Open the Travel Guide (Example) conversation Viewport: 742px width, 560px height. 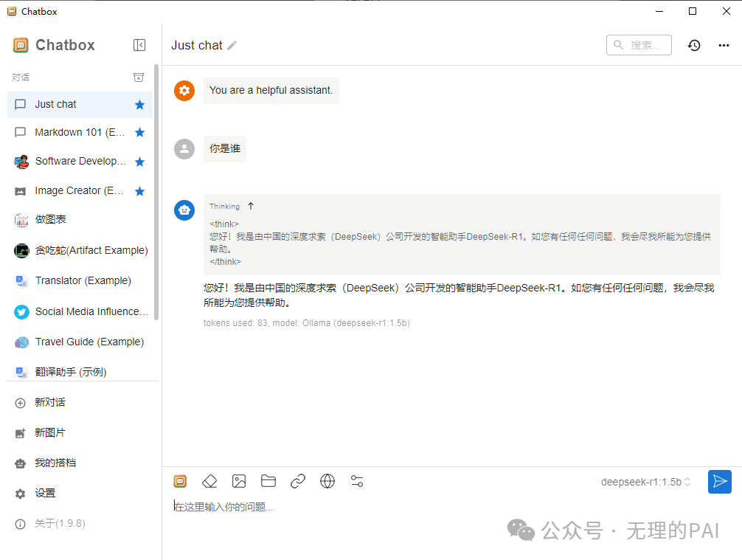tap(80, 342)
